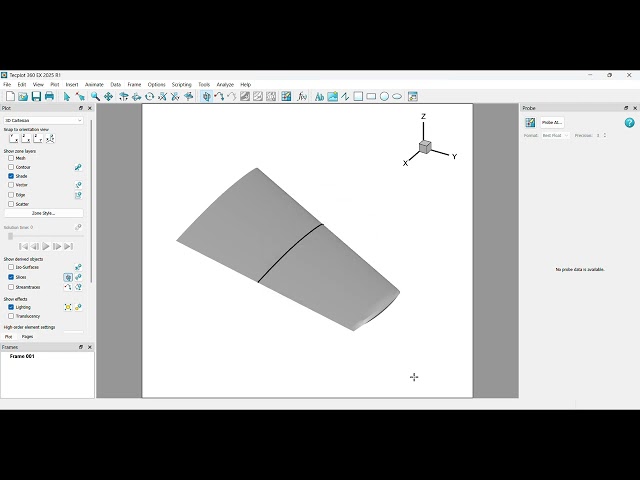Image resolution: width=640 pixels, height=480 pixels.
Task: Float the Plot panel with its undock button
Action: (81, 108)
